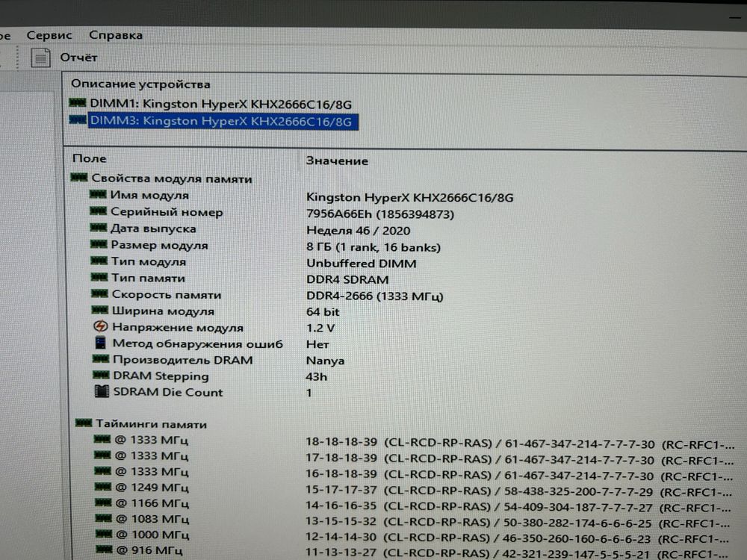Viewport: 747px width, 560px height.
Task: Select the timing value starting 15-17-17-37
Action: [519, 491]
